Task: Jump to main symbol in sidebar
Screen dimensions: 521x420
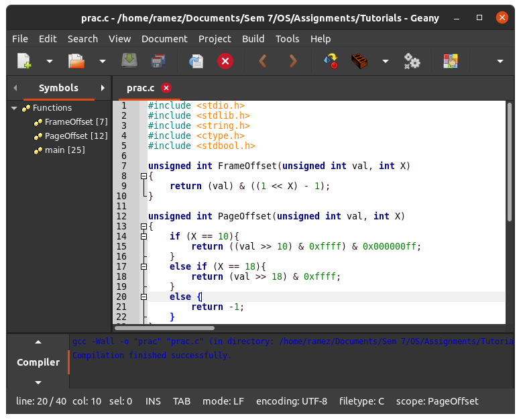Action: tap(64, 150)
